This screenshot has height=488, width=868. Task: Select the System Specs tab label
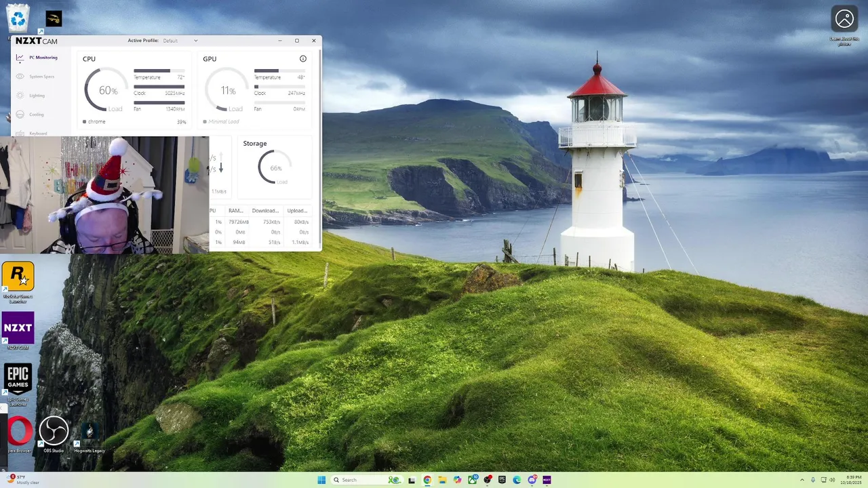42,77
